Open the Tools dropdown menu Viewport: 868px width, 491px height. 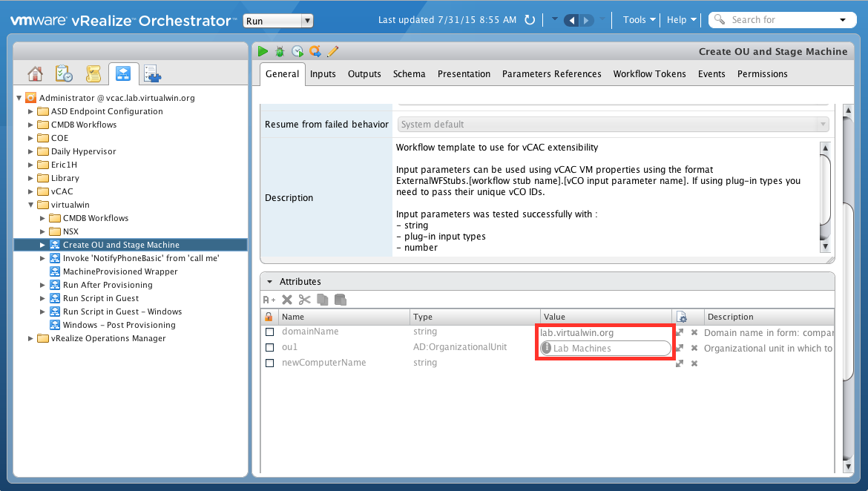tap(639, 20)
